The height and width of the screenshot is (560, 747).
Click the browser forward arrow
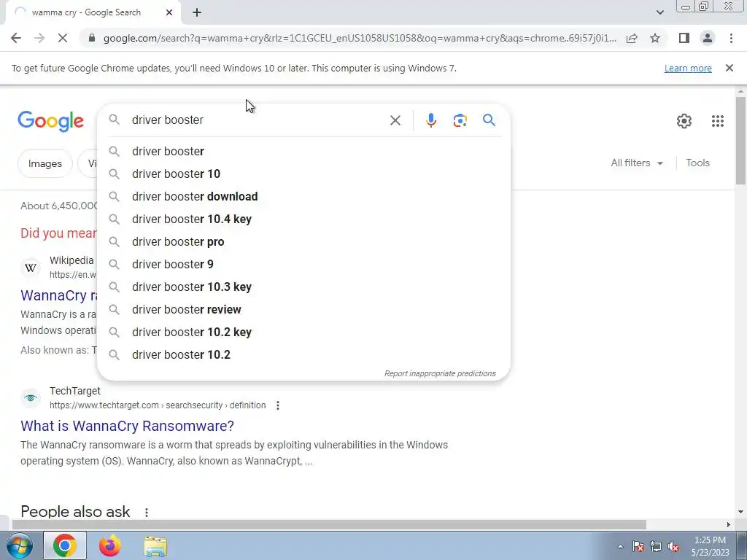point(39,38)
